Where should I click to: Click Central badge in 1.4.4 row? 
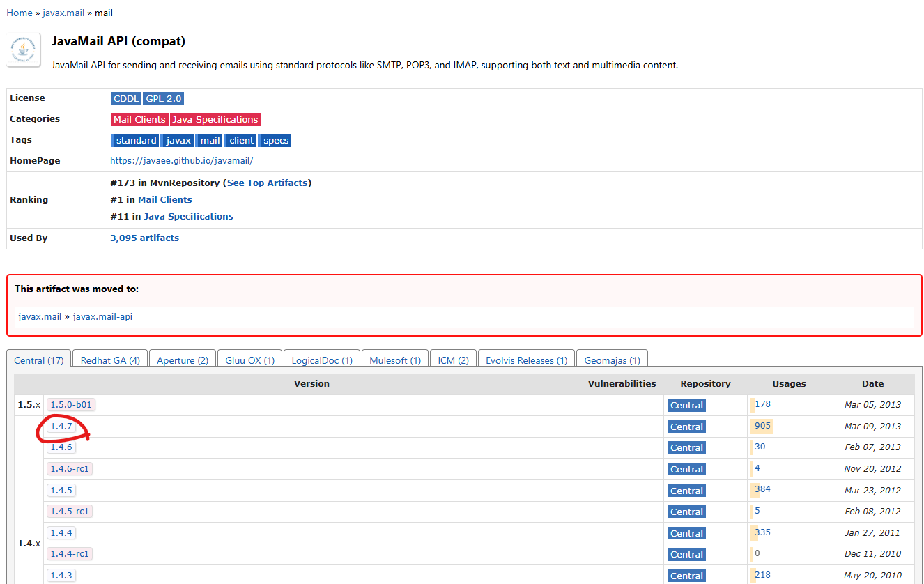686,533
